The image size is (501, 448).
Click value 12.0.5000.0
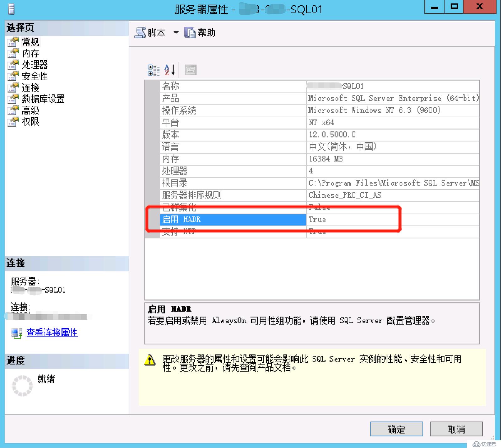(332, 135)
